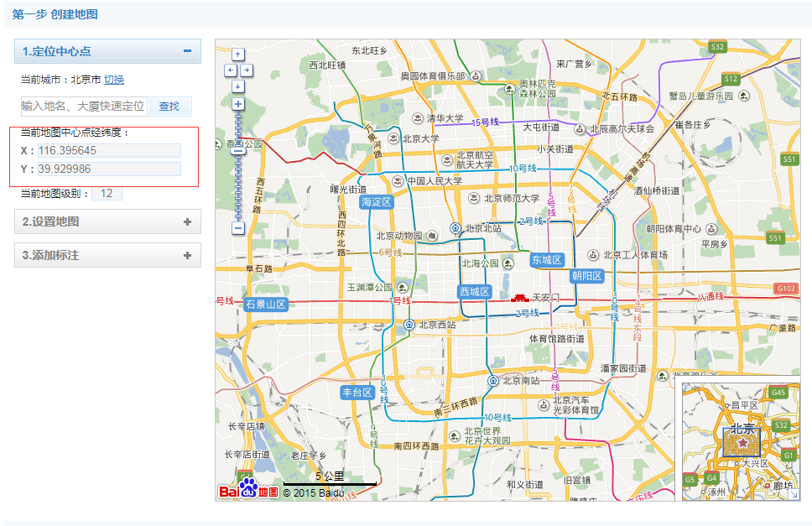Pan the map right with arrow
Image resolution: width=812 pixels, height=526 pixels.
246,70
